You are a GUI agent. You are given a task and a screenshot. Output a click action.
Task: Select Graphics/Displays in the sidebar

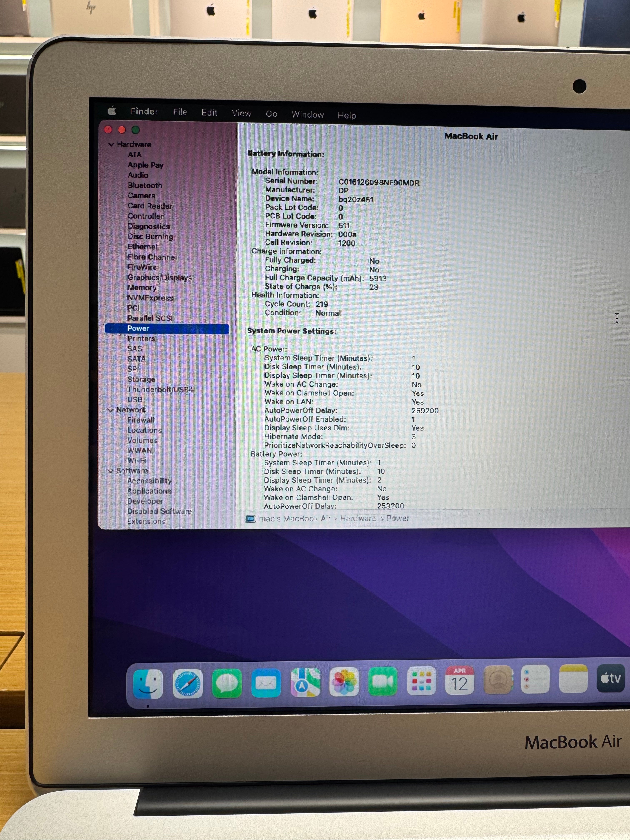(160, 277)
